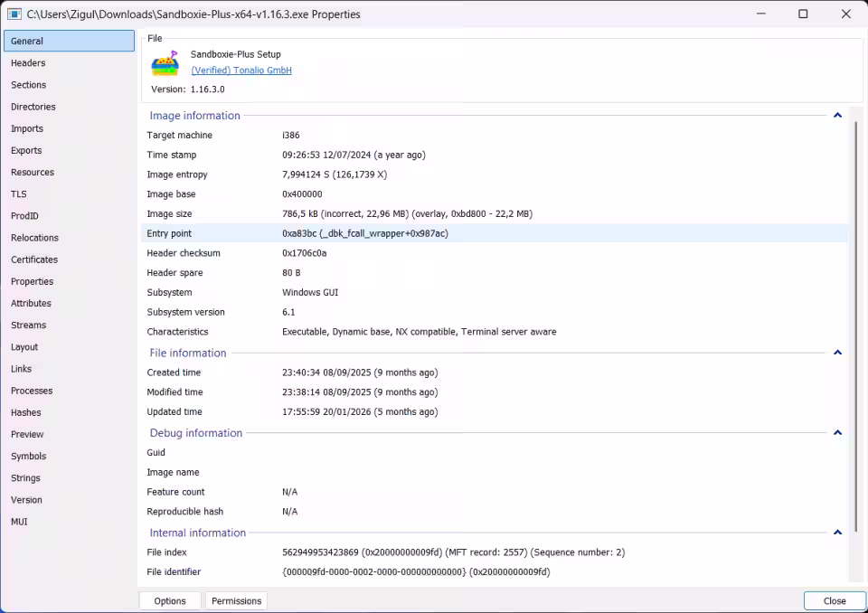Screen dimensions: 868x613
Task: Open the Strings page
Action: point(70,478)
